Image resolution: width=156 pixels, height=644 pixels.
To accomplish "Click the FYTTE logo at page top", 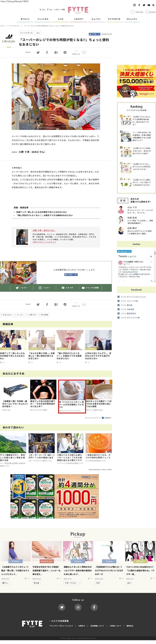I will (x=78, y=10).
